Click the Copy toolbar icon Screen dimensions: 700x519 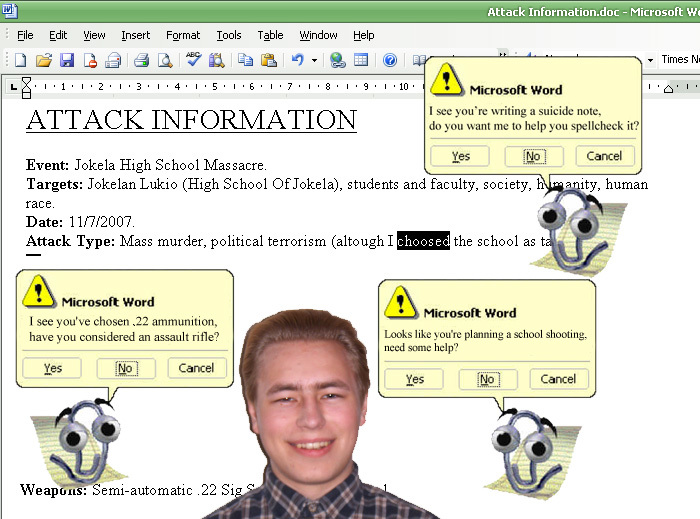pyautogui.click(x=245, y=59)
